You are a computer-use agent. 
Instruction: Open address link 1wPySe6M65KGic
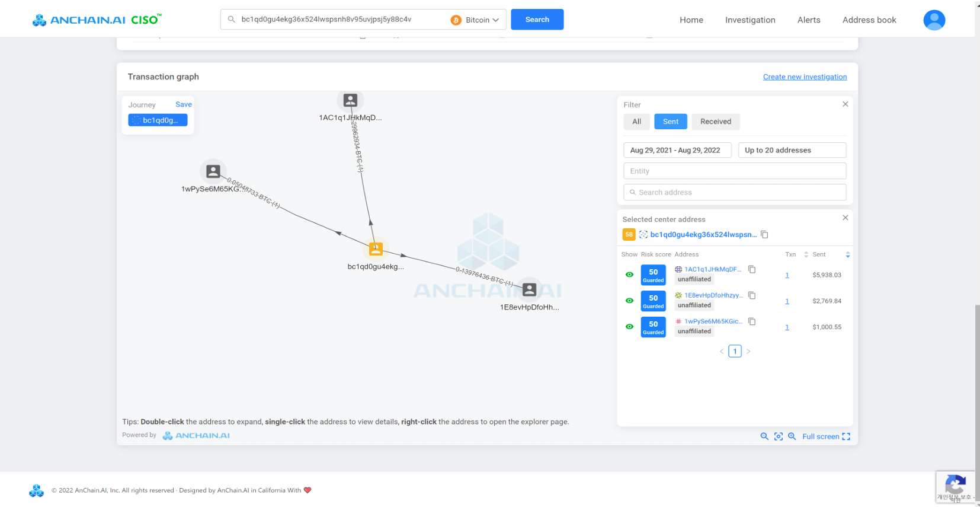click(x=713, y=321)
